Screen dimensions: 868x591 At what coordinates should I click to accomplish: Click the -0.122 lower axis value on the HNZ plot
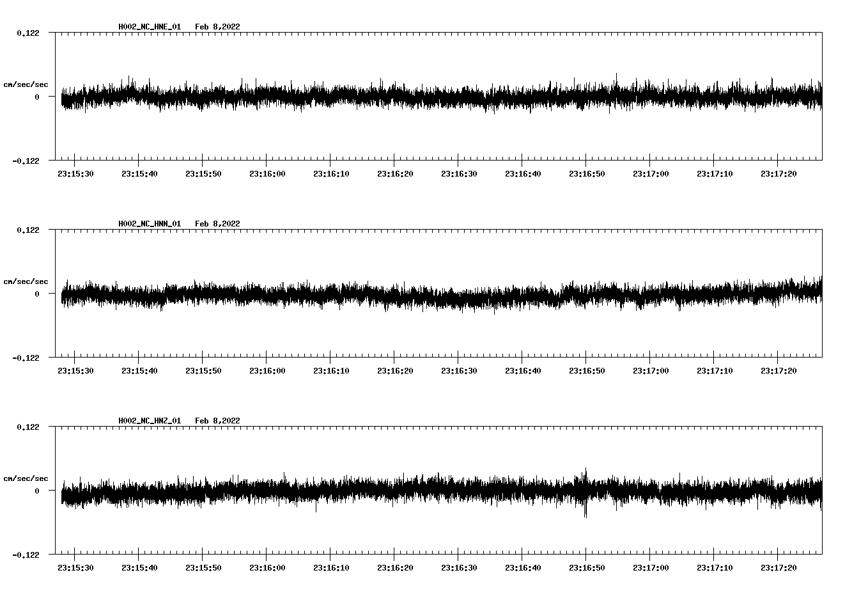(26, 555)
